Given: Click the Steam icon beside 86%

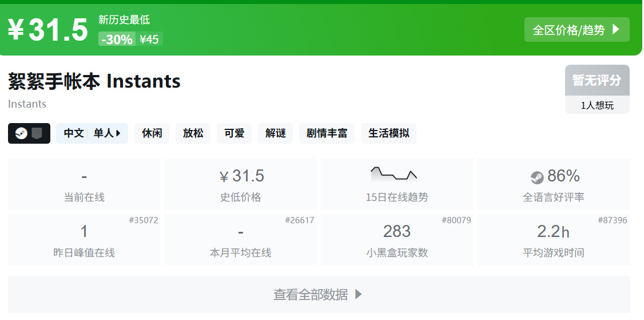Looking at the screenshot, I should pos(537,177).
